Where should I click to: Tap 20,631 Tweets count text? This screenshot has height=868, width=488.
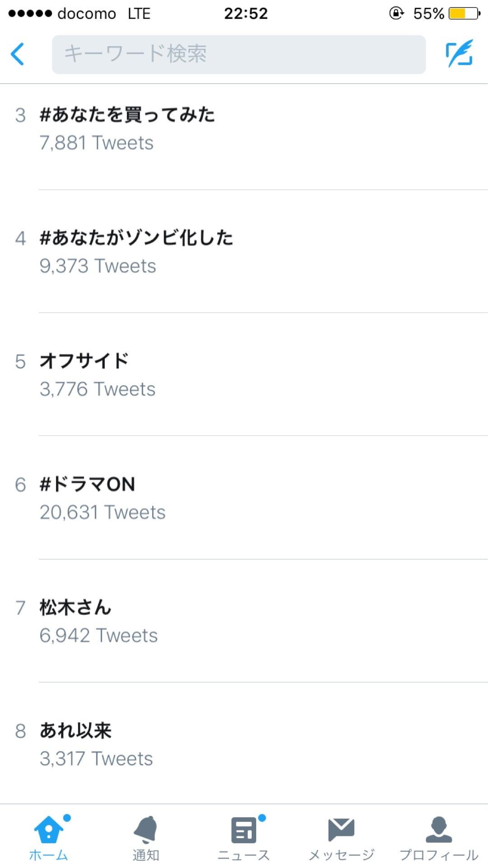(x=103, y=513)
